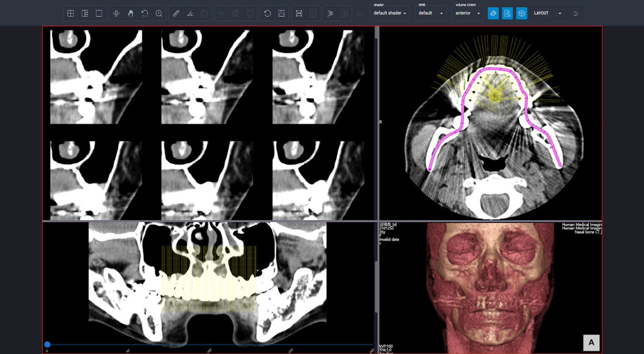This screenshot has height=354, width=644.
Task: Select the angle measurement tool
Action: [x=190, y=13]
